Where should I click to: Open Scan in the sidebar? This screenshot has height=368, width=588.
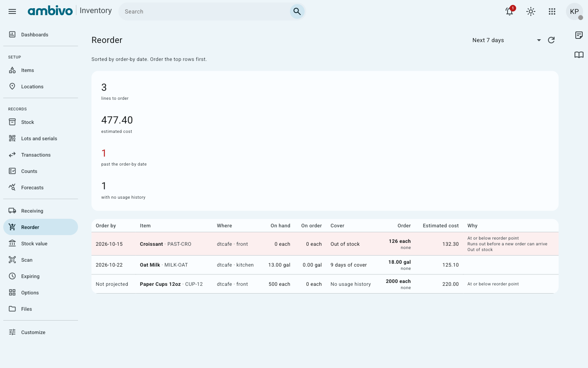pos(40,260)
